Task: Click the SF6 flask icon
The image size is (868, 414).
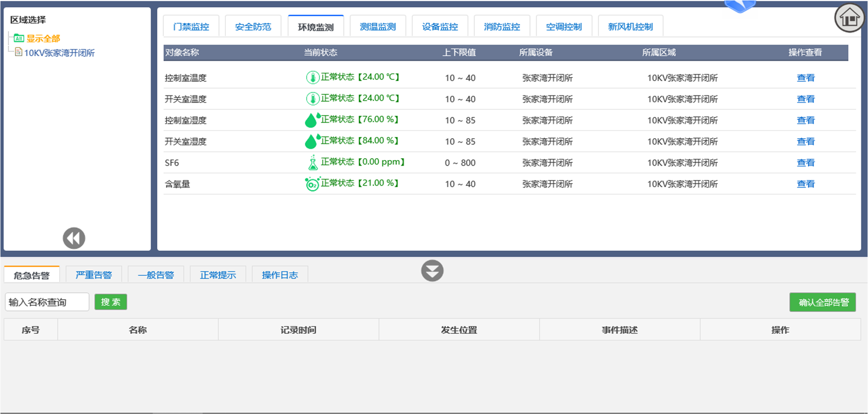Action: [313, 163]
